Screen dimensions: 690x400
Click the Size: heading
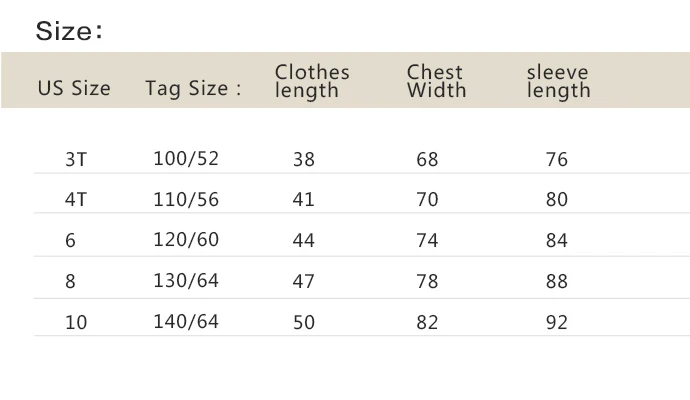click(x=69, y=31)
